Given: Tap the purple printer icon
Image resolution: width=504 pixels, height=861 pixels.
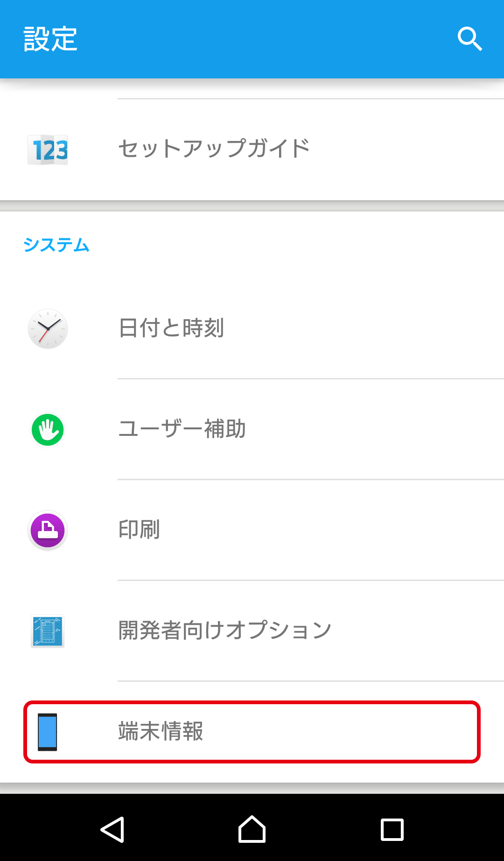Looking at the screenshot, I should pos(48,530).
